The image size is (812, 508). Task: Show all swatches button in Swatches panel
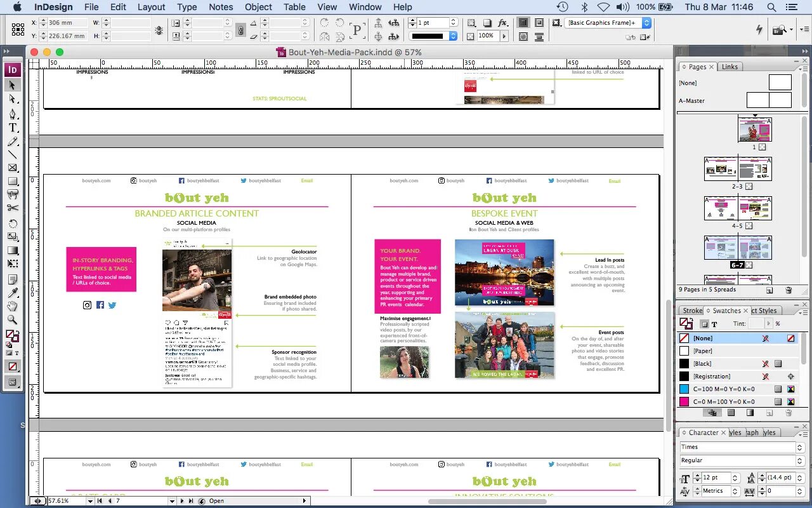(712, 413)
